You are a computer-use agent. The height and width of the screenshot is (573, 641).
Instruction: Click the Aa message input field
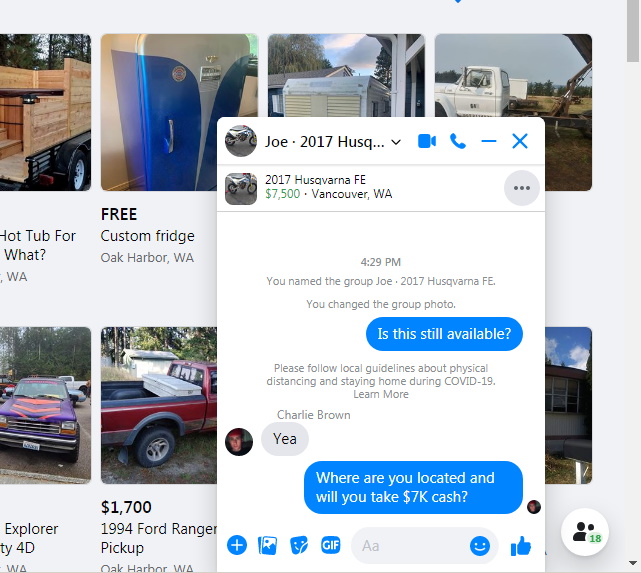[411, 546]
